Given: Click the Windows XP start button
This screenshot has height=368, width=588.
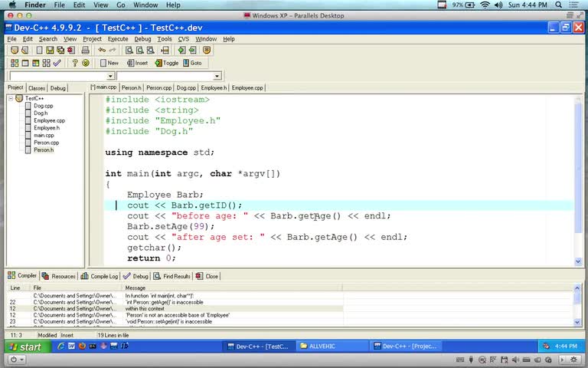Looking at the screenshot, I should [x=25, y=347].
